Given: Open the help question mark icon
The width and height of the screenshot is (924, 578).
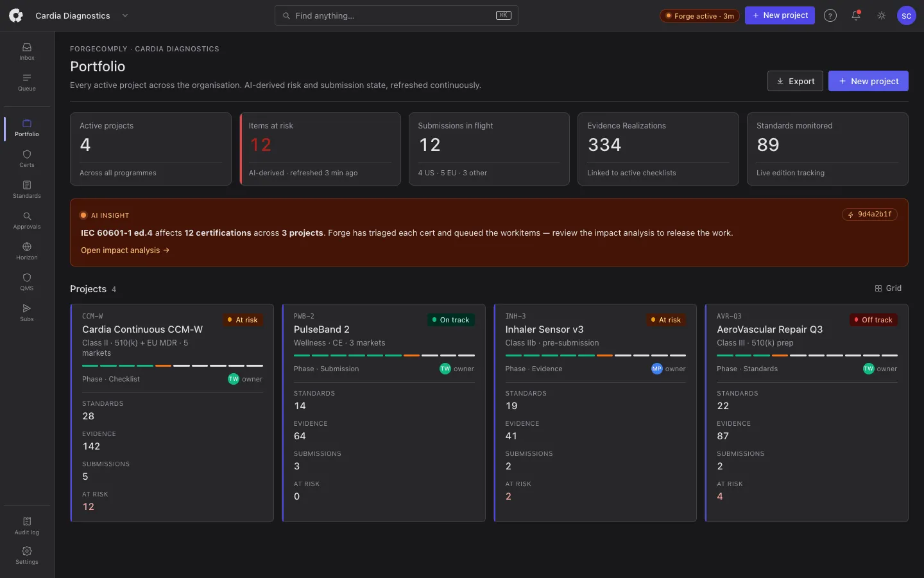Looking at the screenshot, I should point(830,15).
